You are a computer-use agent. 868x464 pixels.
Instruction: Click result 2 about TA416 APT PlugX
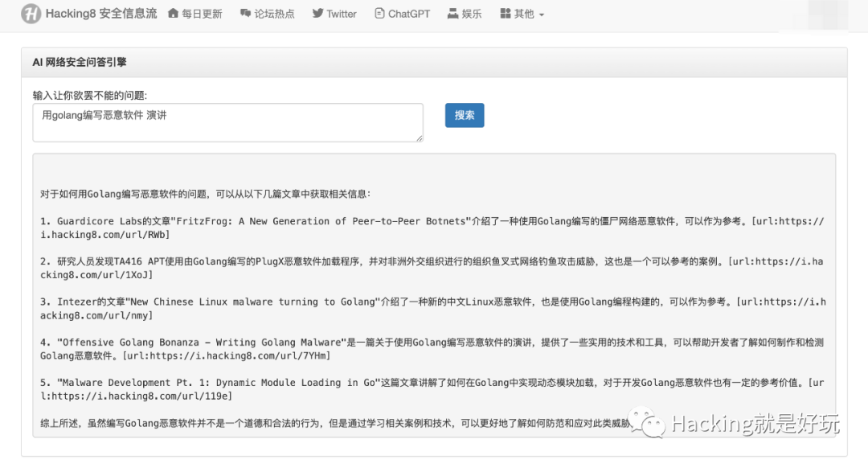click(x=432, y=268)
